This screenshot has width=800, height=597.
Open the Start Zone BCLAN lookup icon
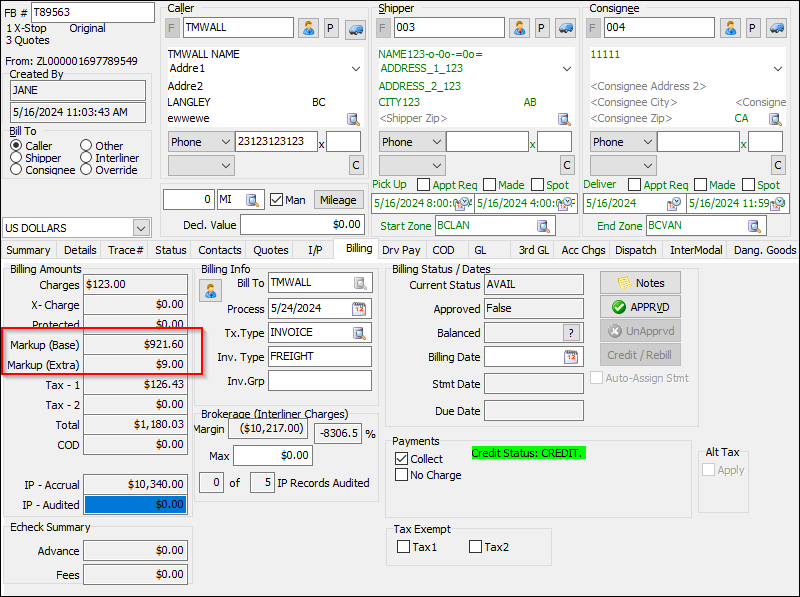[543, 225]
